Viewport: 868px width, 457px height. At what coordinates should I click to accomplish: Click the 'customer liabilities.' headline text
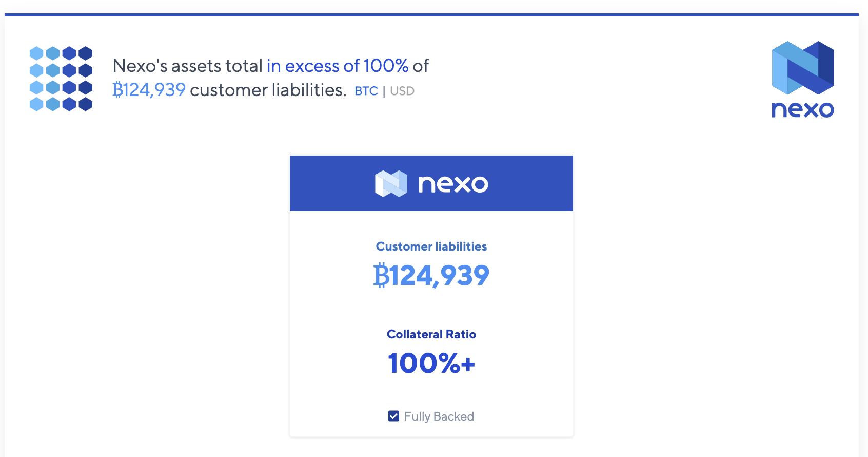(268, 90)
